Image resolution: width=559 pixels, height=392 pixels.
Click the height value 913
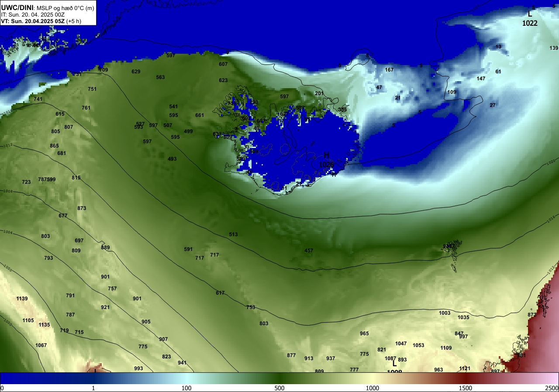point(309,358)
